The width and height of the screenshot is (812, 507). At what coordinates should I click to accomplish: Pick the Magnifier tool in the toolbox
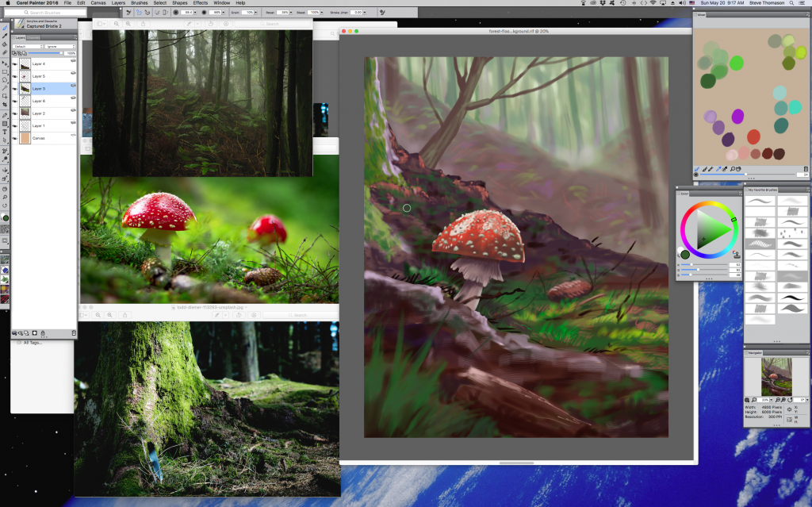(x=5, y=197)
